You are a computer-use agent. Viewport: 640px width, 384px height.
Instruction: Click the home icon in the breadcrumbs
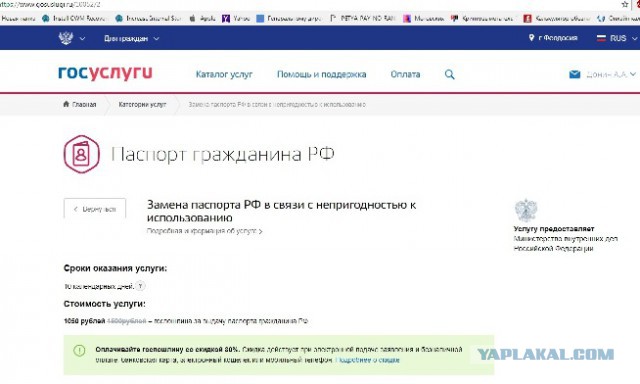pyautogui.click(x=66, y=104)
